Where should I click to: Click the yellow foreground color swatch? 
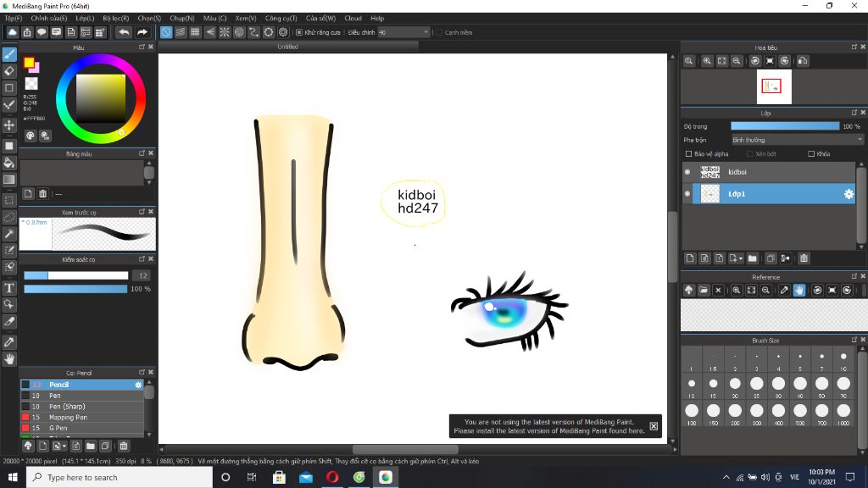[29, 63]
